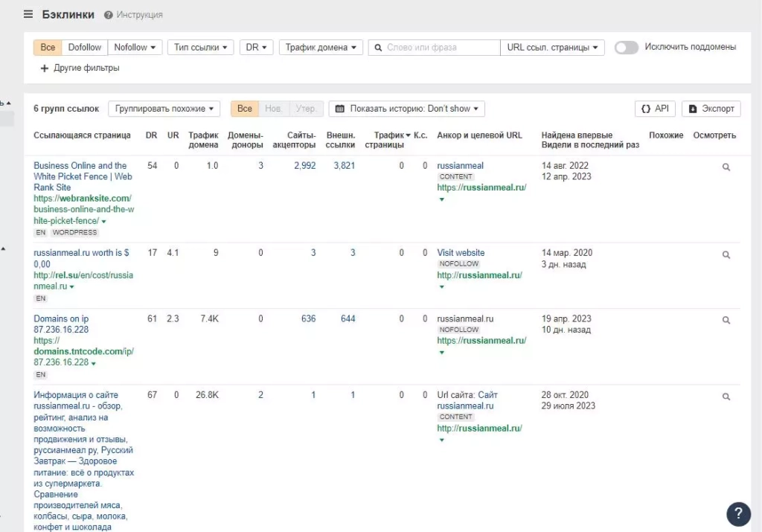
Task: Open http://russianmeal.ru/ target in the rel.su row
Action: (x=480, y=275)
